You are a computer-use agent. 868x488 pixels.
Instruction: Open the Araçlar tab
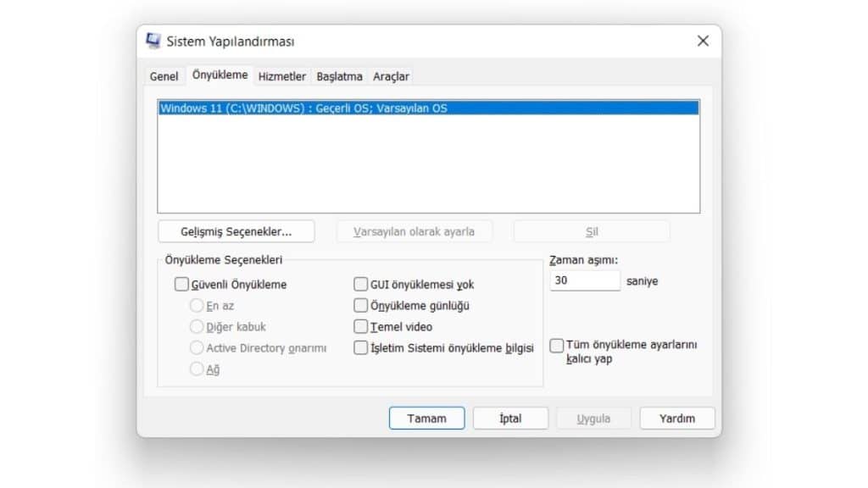pos(391,75)
